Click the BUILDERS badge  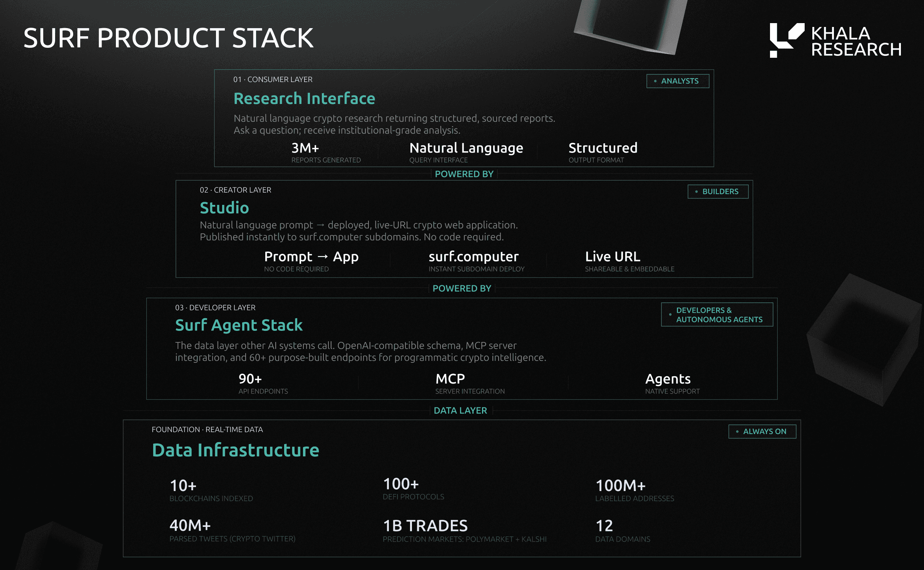tap(718, 191)
